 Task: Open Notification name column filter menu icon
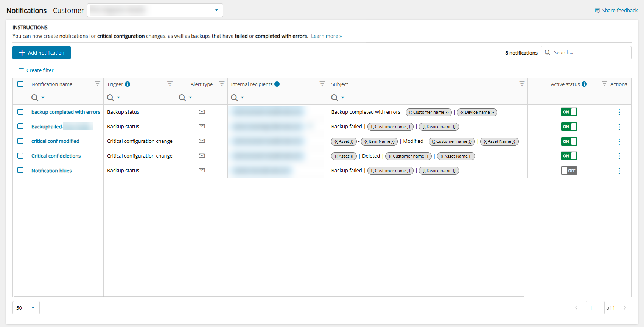click(x=98, y=84)
